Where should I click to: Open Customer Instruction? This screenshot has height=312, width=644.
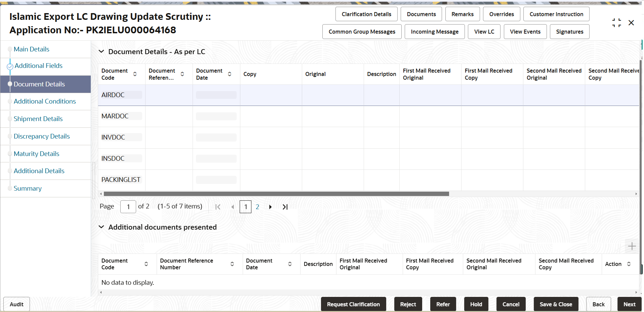click(556, 14)
